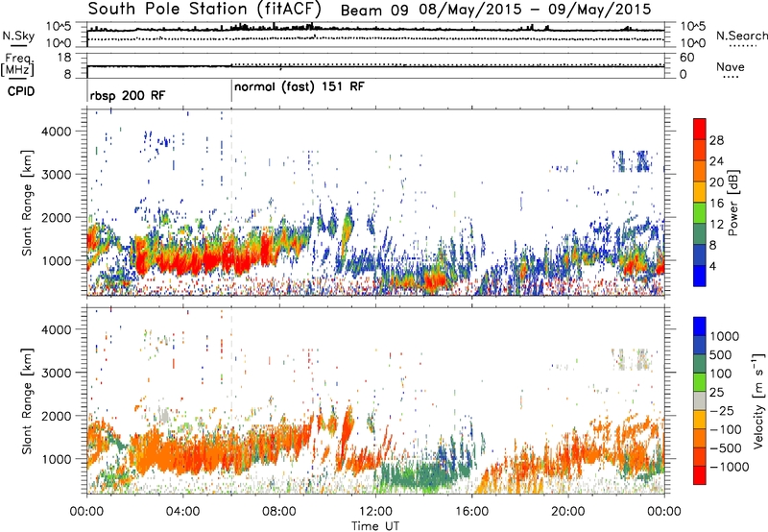Click the 24 label on Power colorbar
Viewport: 768px width, 532px height.
click(716, 161)
